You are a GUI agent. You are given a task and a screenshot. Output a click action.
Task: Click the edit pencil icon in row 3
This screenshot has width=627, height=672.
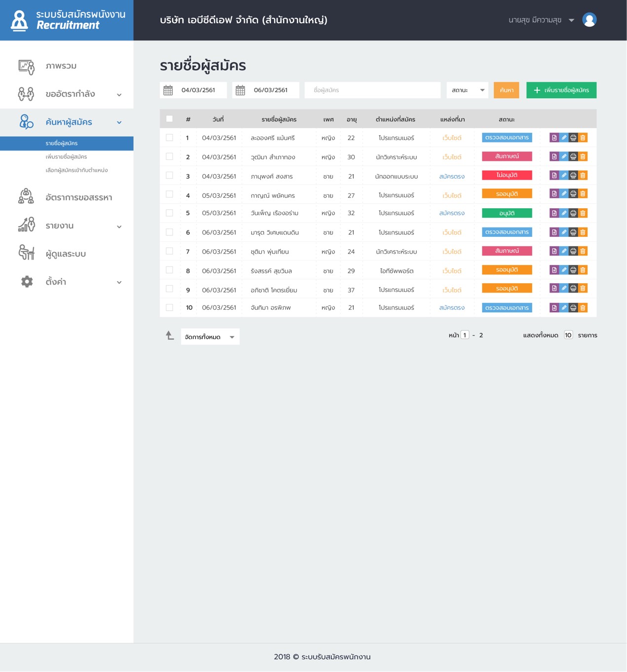point(564,176)
